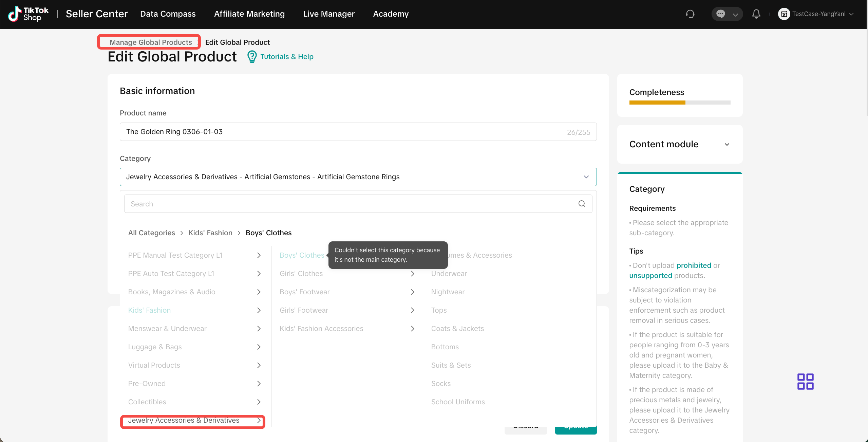
Task: Open the headset customer support icon
Action: [x=690, y=14]
